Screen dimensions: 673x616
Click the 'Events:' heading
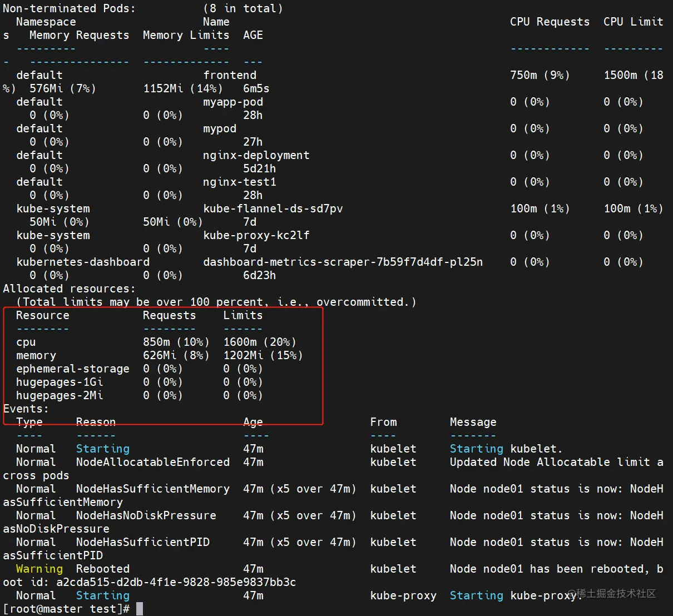(26, 409)
